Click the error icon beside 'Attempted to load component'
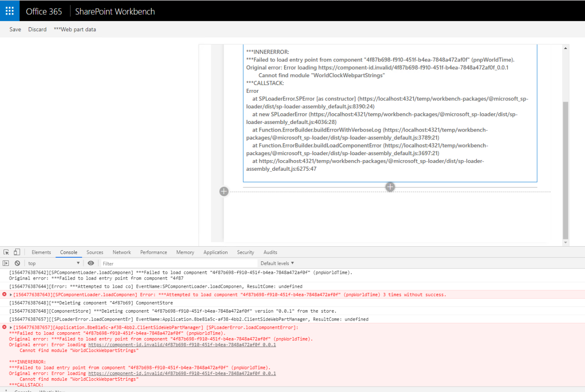 [x=4, y=295]
